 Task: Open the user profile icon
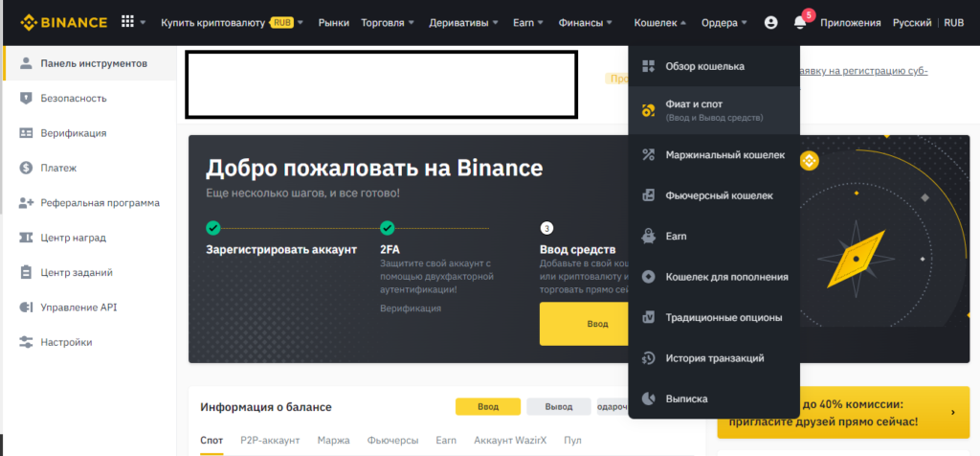[770, 23]
